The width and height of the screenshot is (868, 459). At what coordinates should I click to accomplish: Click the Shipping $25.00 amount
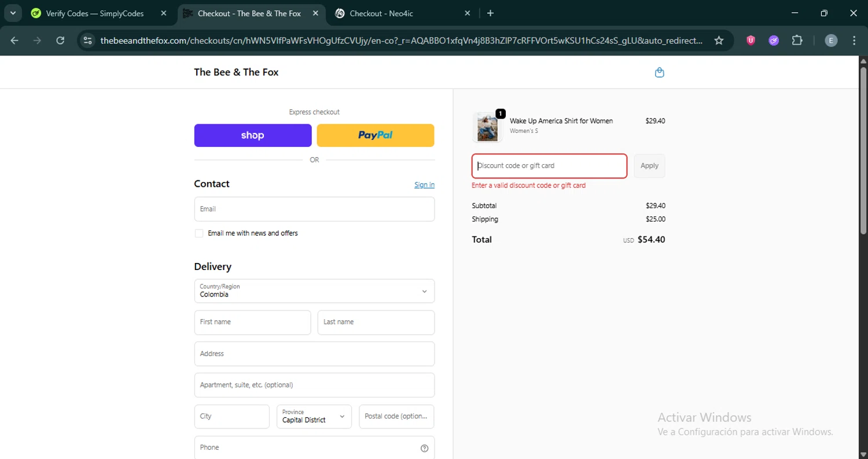(x=656, y=219)
